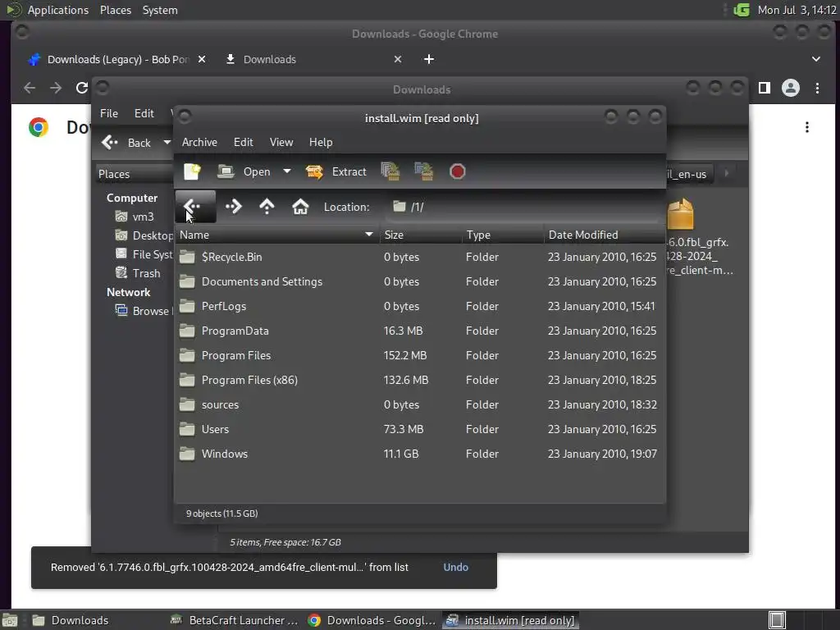Open Chrome profile avatar

click(790, 88)
